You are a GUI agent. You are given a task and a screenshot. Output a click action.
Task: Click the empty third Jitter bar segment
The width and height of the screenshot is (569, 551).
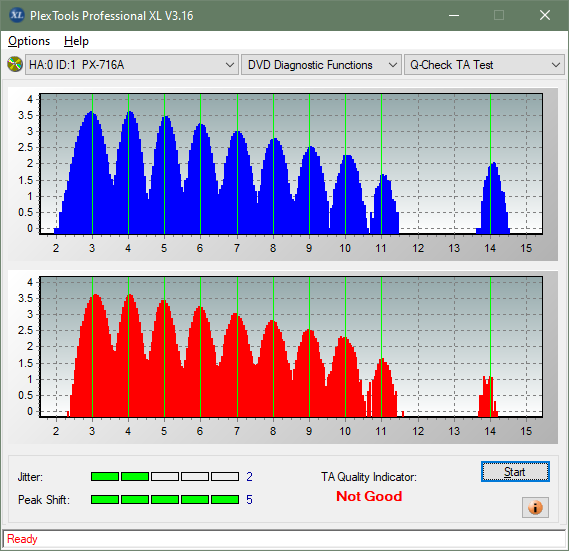(x=165, y=477)
